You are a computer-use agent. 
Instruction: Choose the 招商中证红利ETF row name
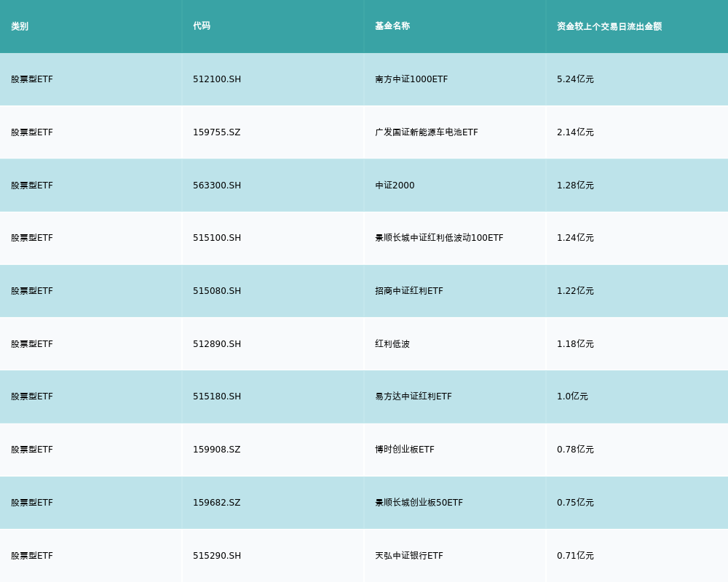[x=409, y=291]
